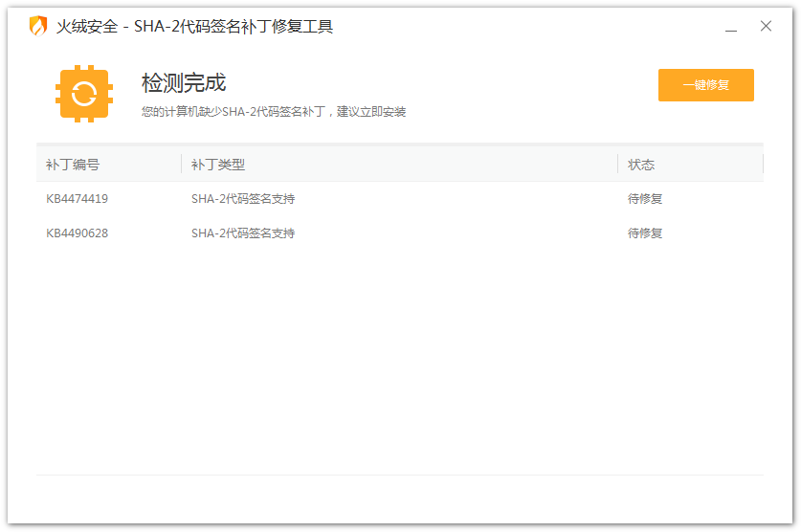The width and height of the screenshot is (801, 532).
Task: Click the 检测完成 heading
Action: [x=184, y=82]
